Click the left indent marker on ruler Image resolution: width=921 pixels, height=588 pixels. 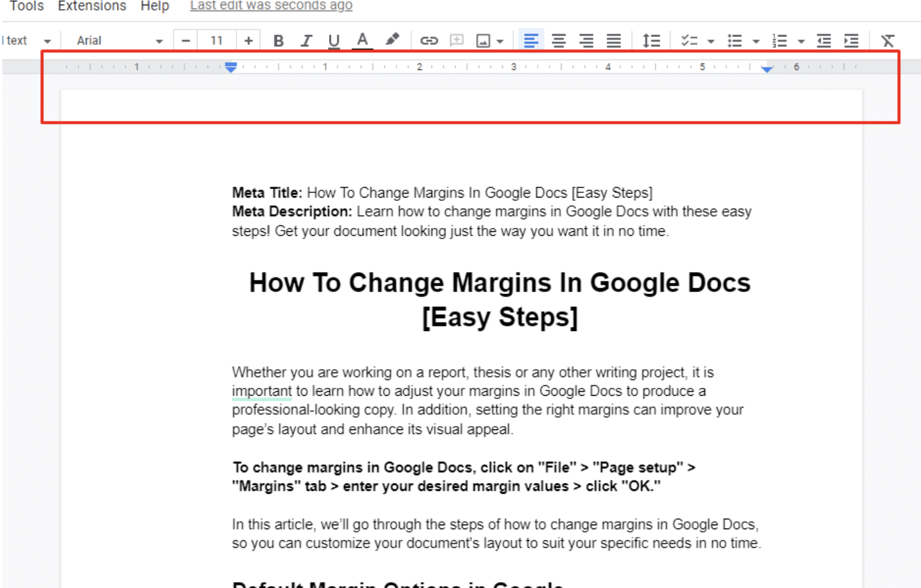point(231,67)
